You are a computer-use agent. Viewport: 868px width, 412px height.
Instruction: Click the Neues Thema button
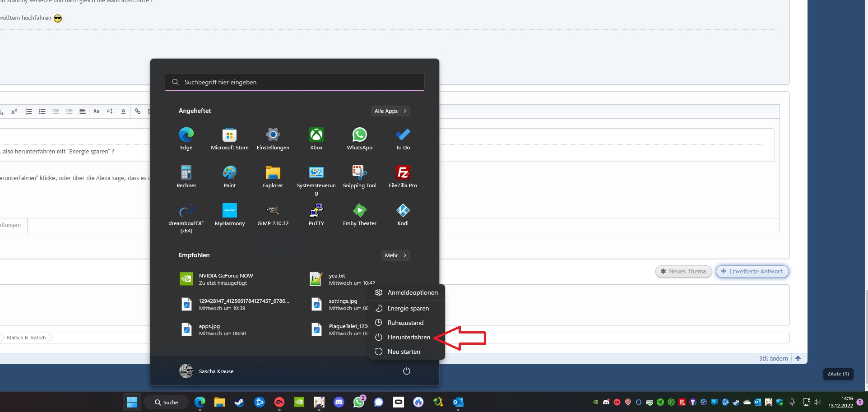pos(683,271)
